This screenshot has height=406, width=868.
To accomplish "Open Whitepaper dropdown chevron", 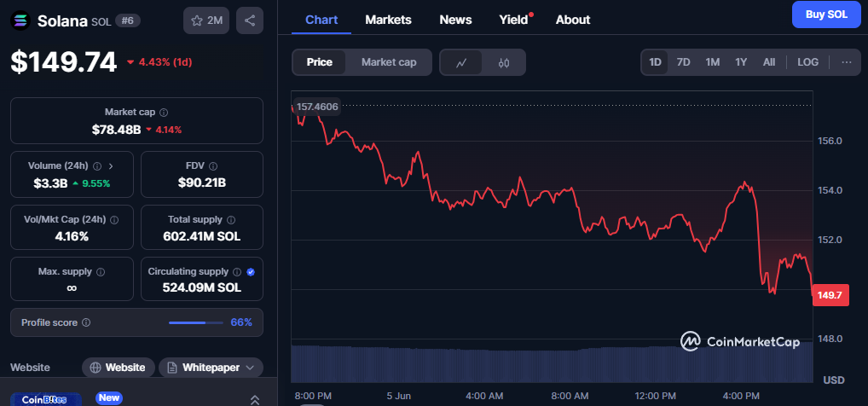I will coord(250,368).
